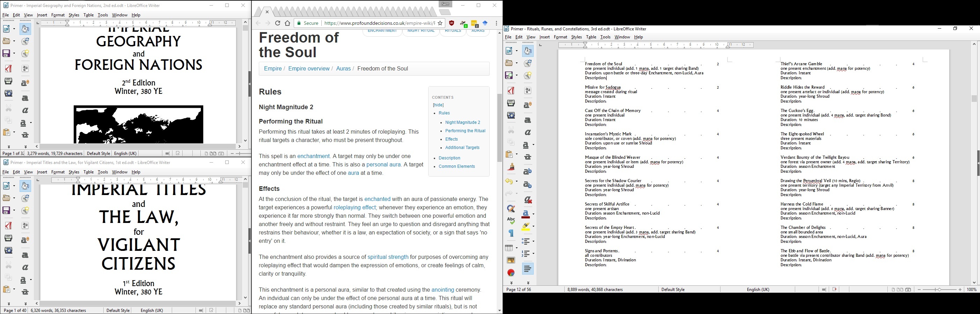This screenshot has width=980, height=314.
Task: Open Format menu in Imperial Geography window
Action: pyautogui.click(x=58, y=15)
